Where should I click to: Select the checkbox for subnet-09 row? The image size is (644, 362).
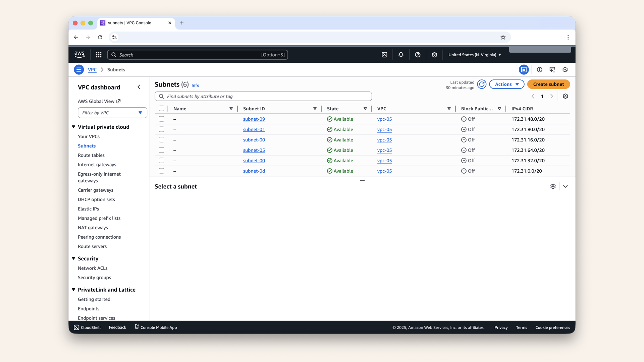[161, 119]
